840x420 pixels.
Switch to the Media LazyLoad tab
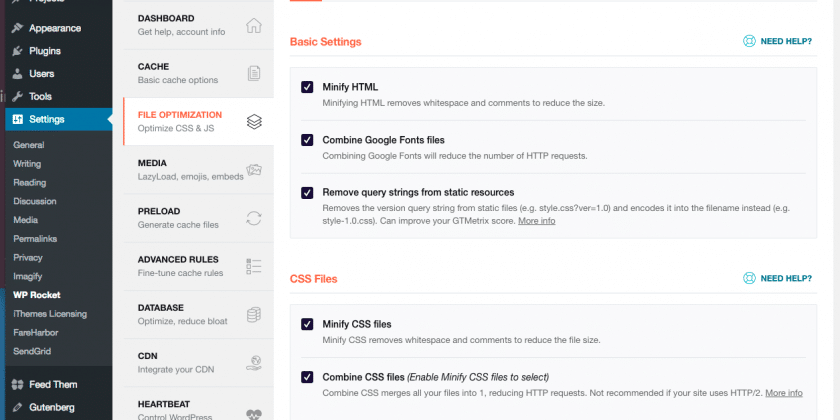point(198,170)
